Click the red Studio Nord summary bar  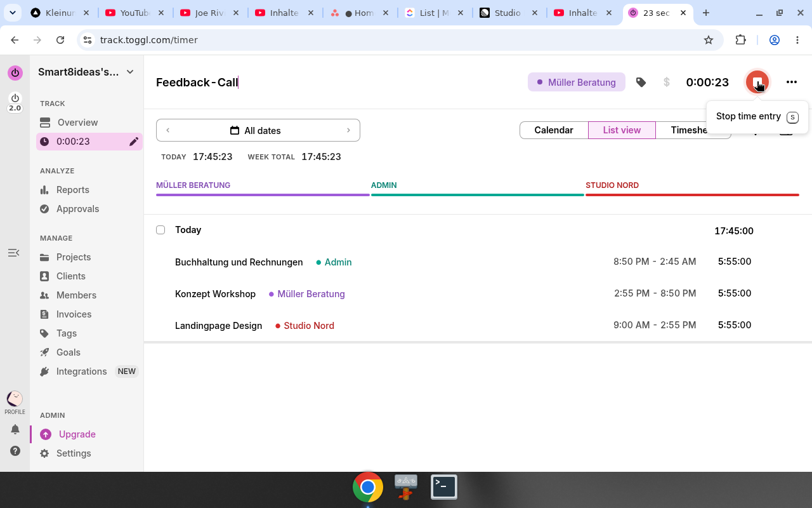point(692,194)
